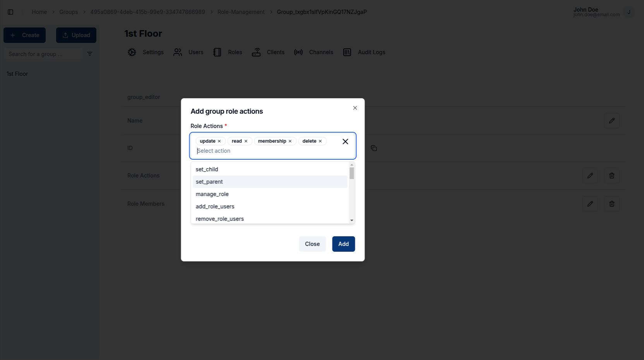
Task: Click the Upload button
Action: [x=76, y=35]
